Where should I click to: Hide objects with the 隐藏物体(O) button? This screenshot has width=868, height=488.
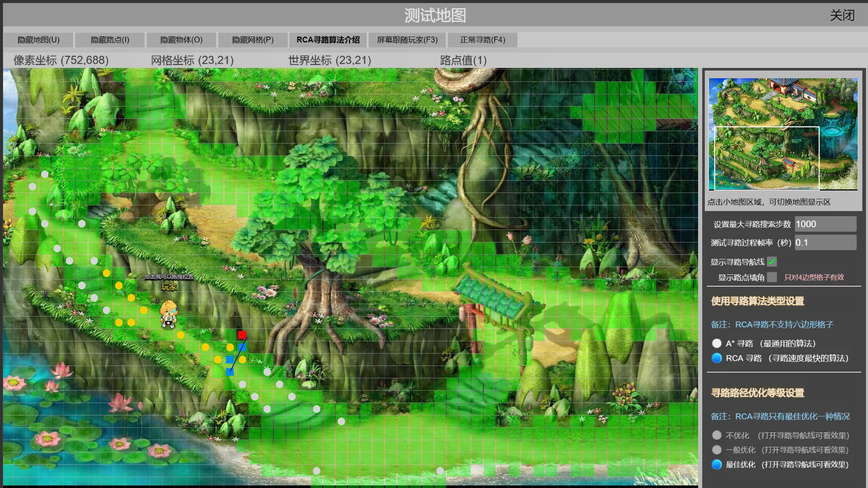point(181,40)
